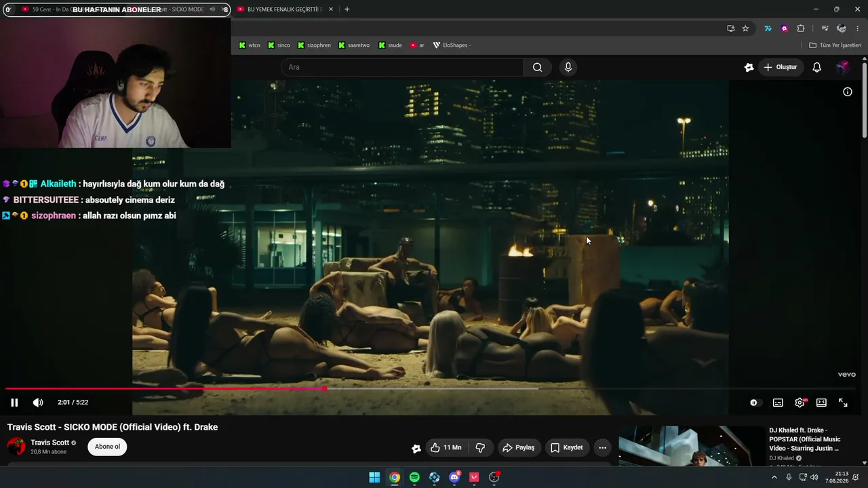Click the purple extension icon in toolbar
This screenshot has width=868, height=488.
click(785, 28)
